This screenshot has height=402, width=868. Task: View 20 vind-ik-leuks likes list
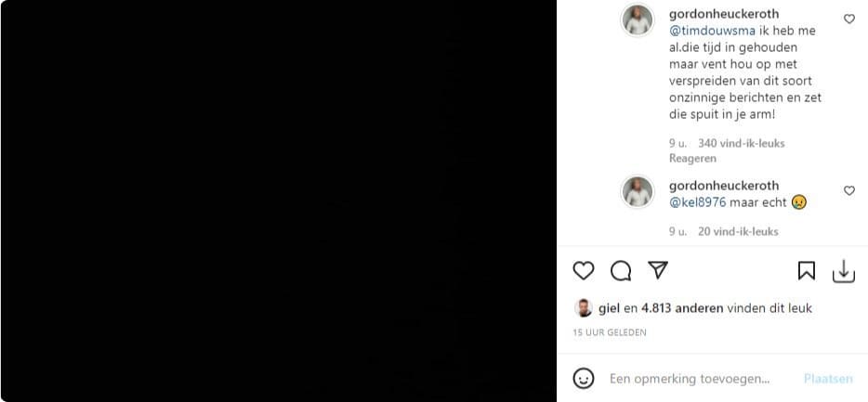(738, 231)
